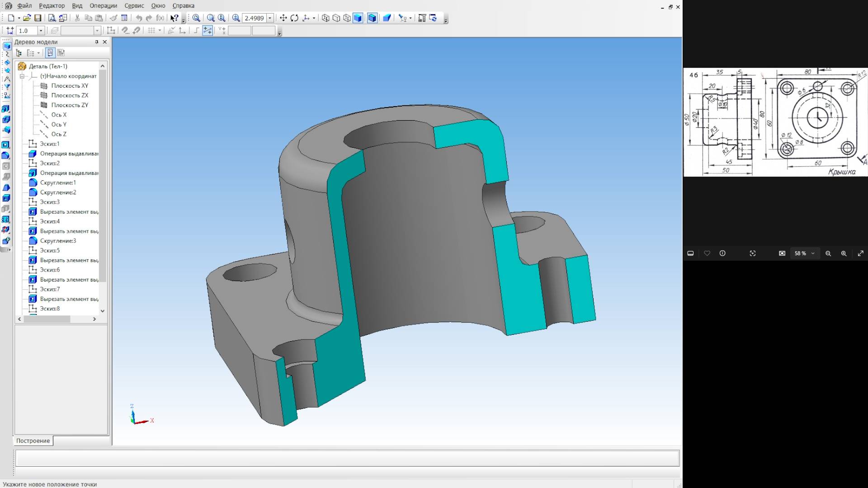Toggle the favorite heart in image viewer
Screen dimensions: 868x488
pos(707,253)
